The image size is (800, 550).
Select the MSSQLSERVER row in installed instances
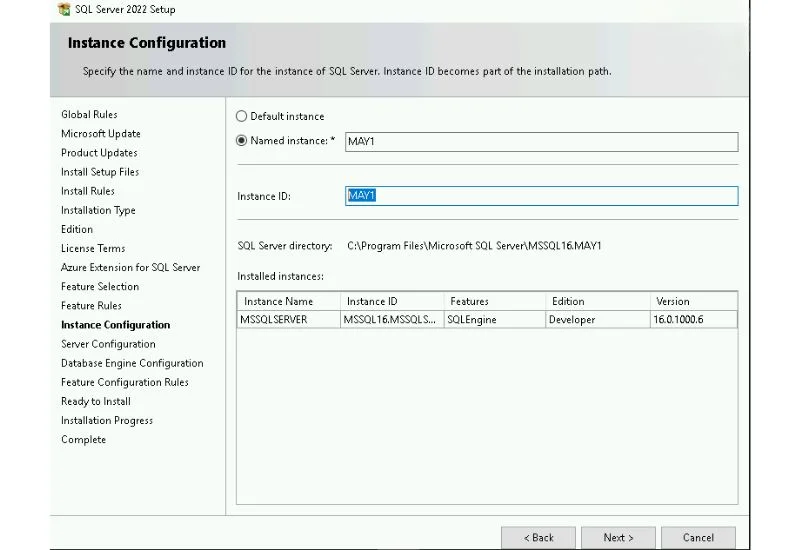[x=274, y=320]
